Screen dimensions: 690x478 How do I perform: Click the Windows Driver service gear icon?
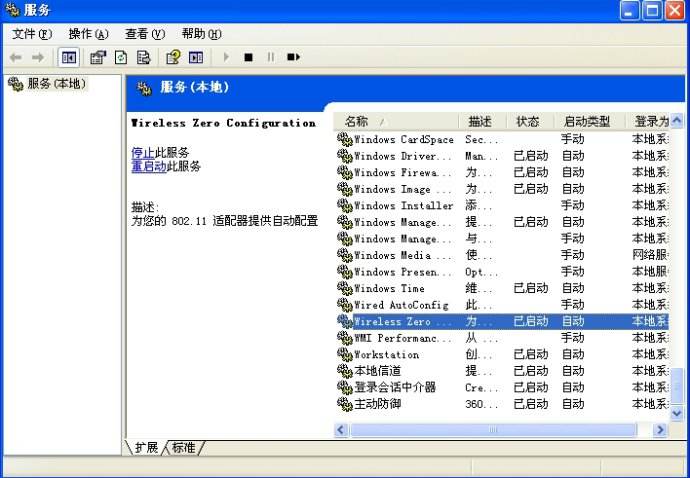click(344, 156)
